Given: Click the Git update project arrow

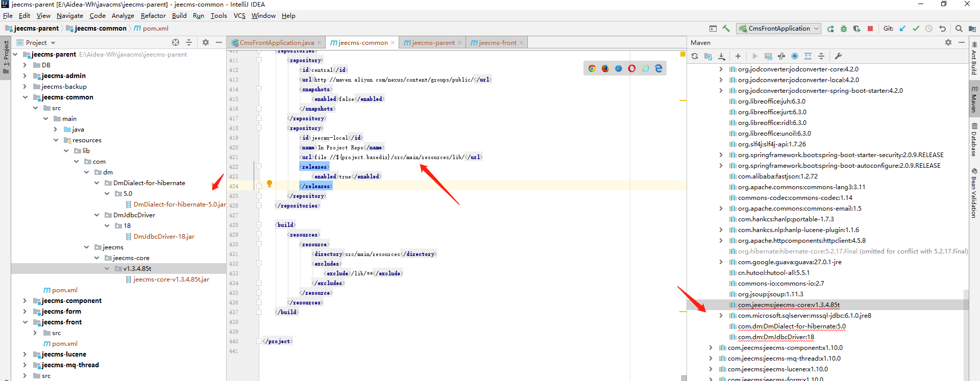Looking at the screenshot, I should 902,29.
